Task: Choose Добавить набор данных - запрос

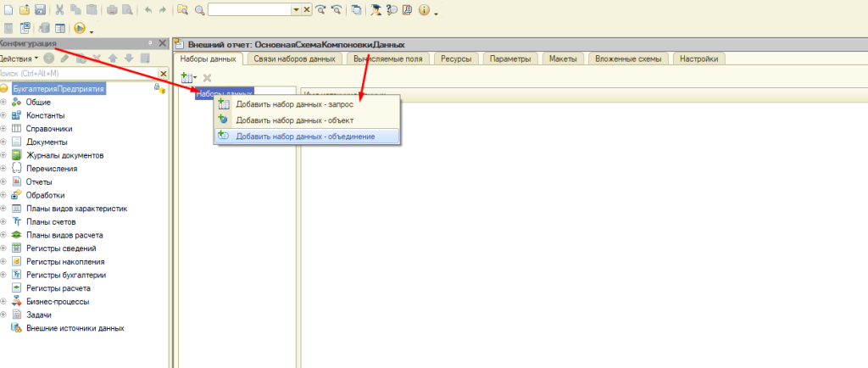Action: coord(294,104)
